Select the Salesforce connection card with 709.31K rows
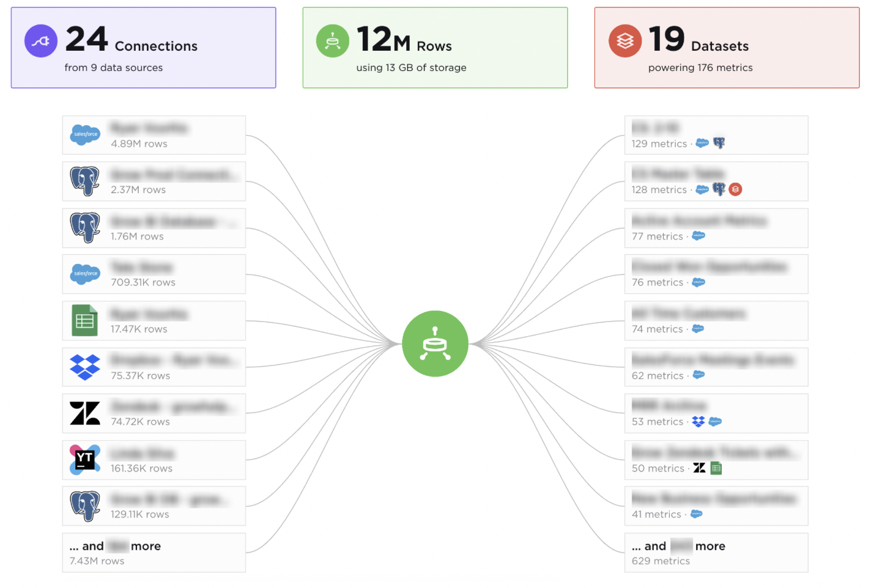871x588 pixels. coord(154,274)
